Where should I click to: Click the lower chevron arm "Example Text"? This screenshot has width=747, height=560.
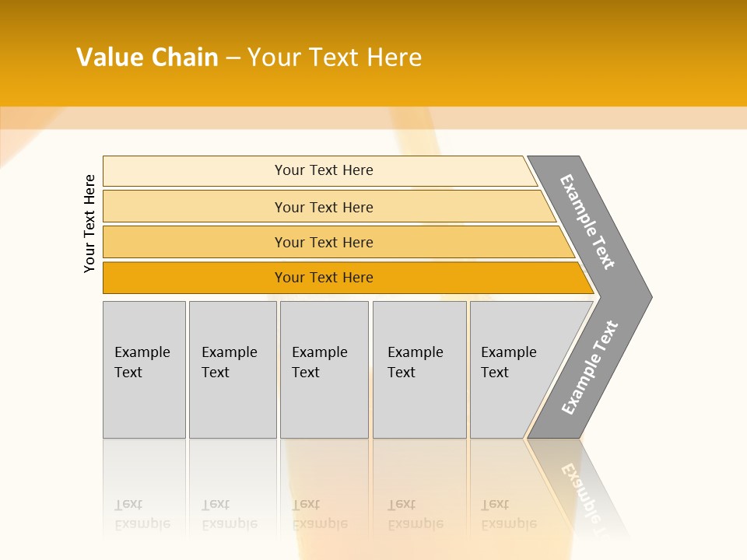589,368
